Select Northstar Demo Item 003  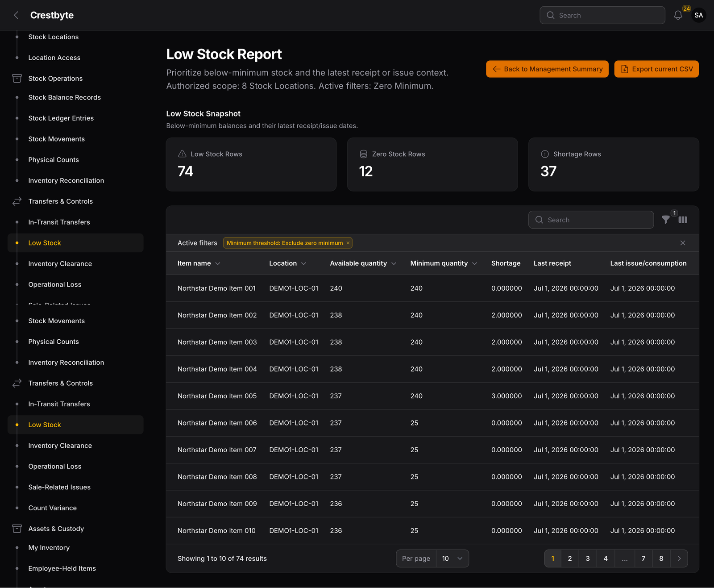click(217, 342)
